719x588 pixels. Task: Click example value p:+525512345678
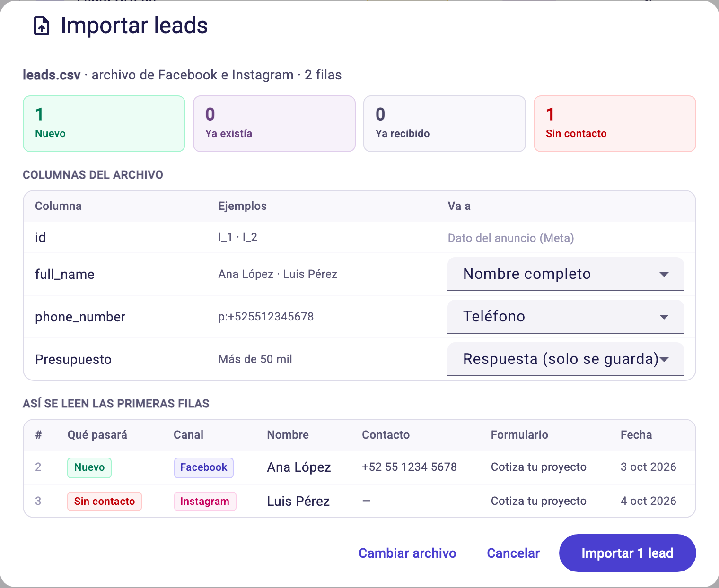point(266,317)
